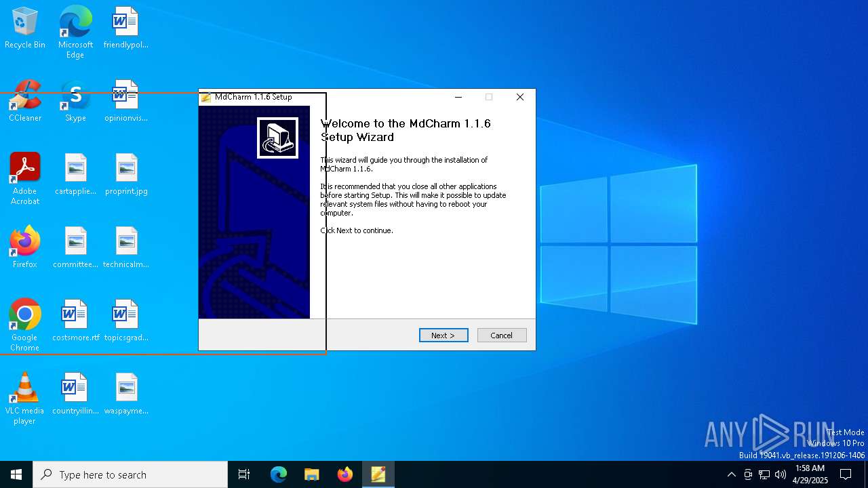Open Task View on the taskbar
Image resolution: width=868 pixels, height=488 pixels.
(x=244, y=474)
